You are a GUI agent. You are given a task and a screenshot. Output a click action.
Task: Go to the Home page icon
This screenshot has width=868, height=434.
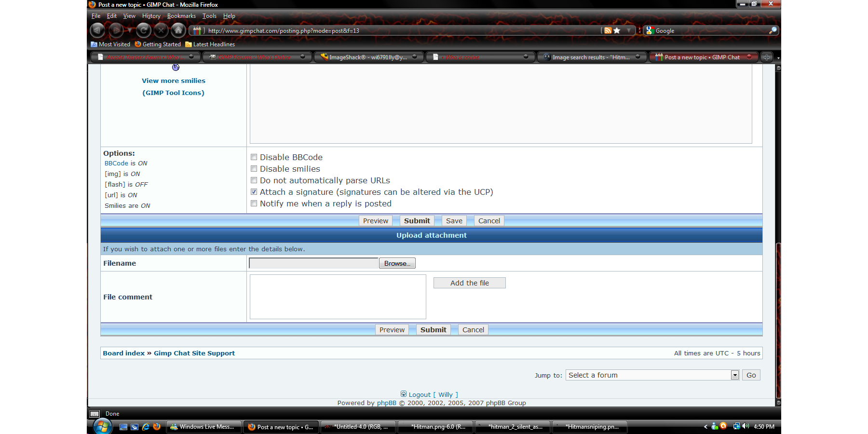(x=178, y=30)
